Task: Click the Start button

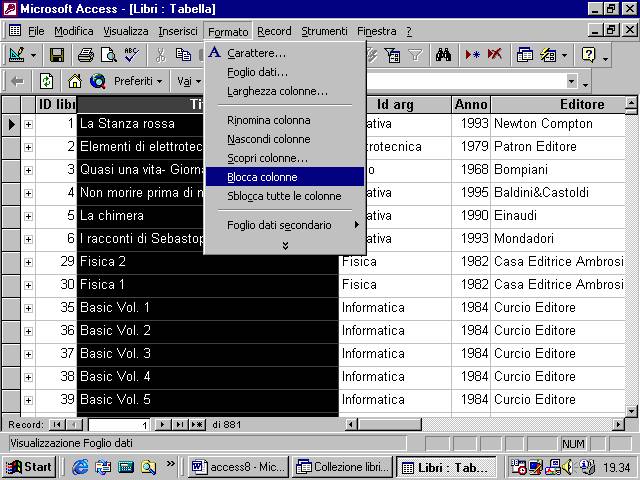Action: tap(29, 467)
